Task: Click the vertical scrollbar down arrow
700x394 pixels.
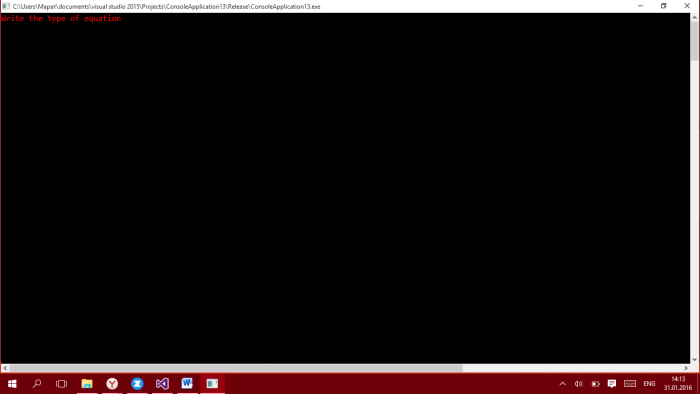Action: point(695,360)
